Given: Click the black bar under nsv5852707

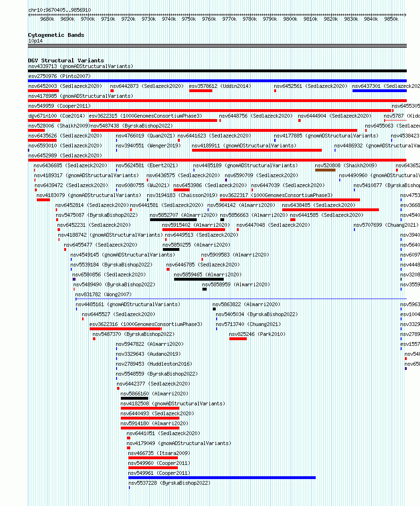Looking at the screenshot, I should (x=173, y=220).
